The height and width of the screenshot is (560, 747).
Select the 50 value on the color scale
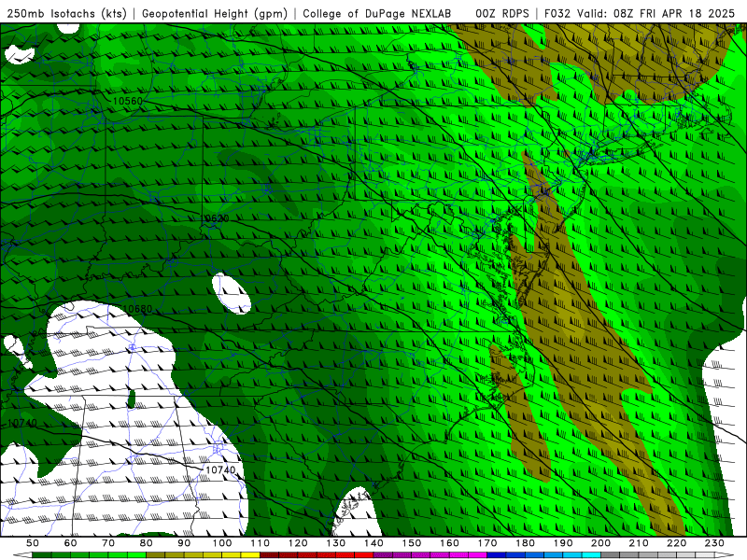tap(33, 543)
